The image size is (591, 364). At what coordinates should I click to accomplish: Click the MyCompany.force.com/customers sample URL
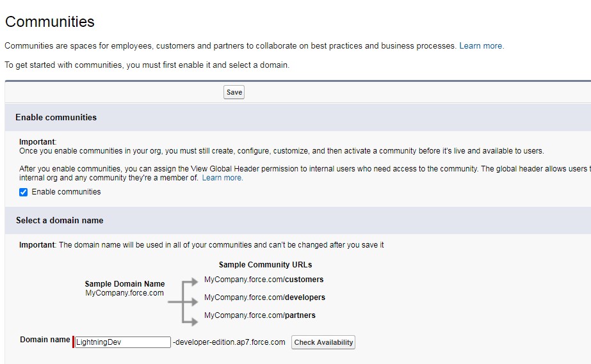pos(264,280)
